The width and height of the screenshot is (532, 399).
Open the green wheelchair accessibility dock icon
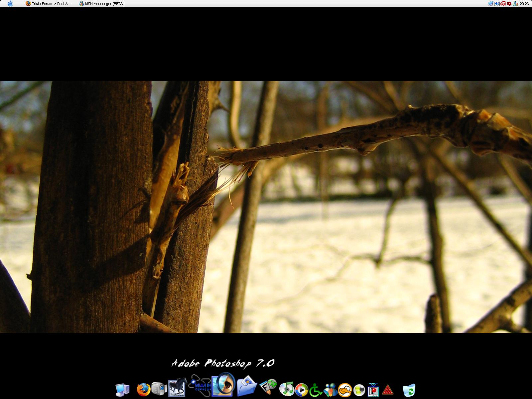tap(316, 390)
